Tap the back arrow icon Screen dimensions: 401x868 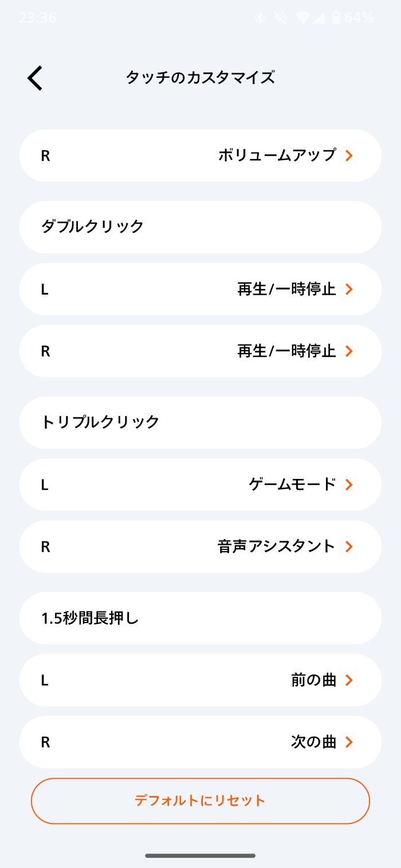tap(35, 78)
